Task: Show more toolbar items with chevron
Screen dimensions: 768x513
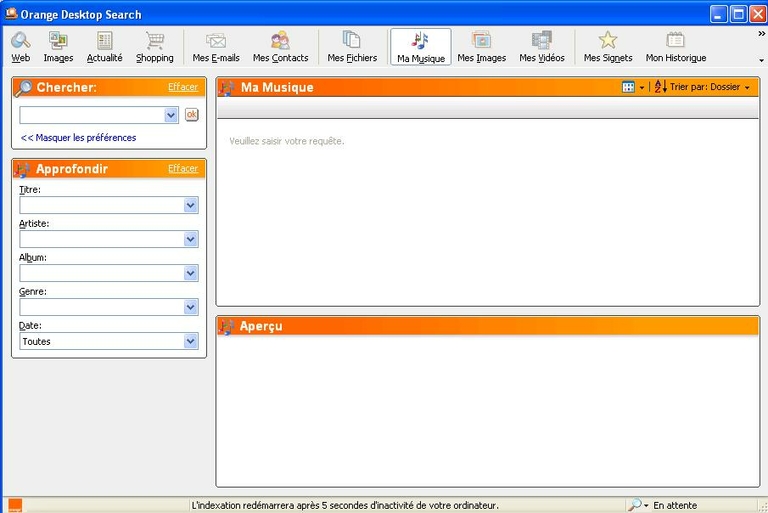Action: tap(761, 33)
